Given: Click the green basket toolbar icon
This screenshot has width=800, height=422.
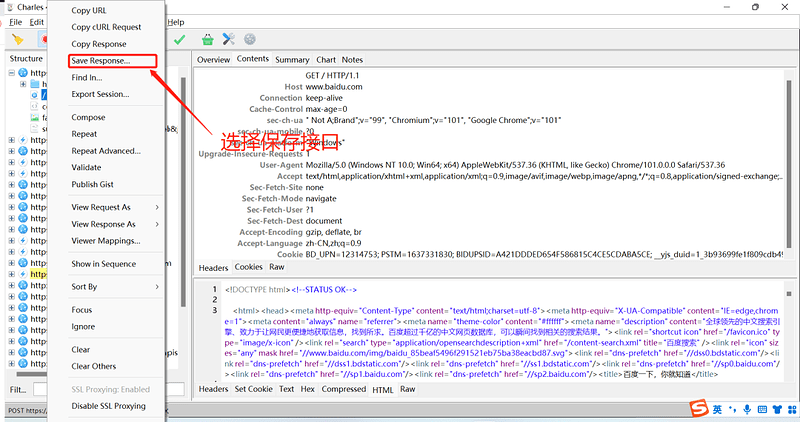Looking at the screenshot, I should [207, 39].
